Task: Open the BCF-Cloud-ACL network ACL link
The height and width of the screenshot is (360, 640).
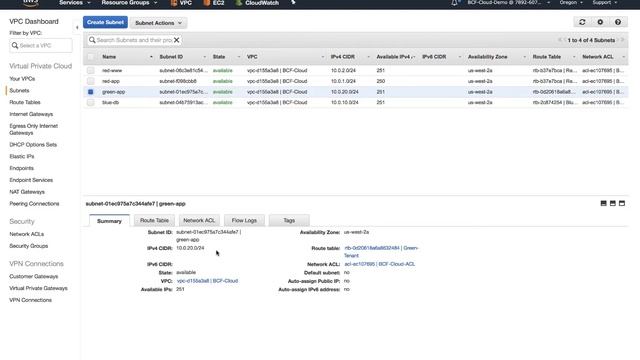Action: coord(380,264)
